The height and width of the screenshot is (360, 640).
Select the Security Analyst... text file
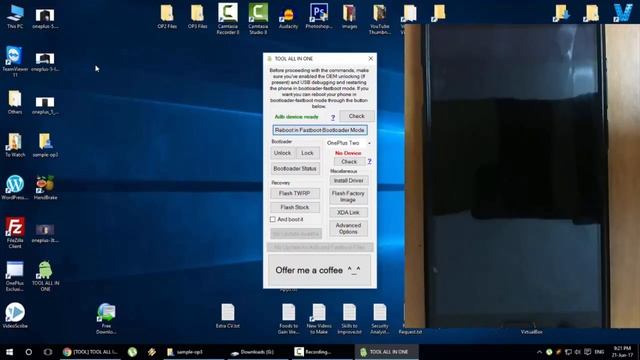pos(380,319)
